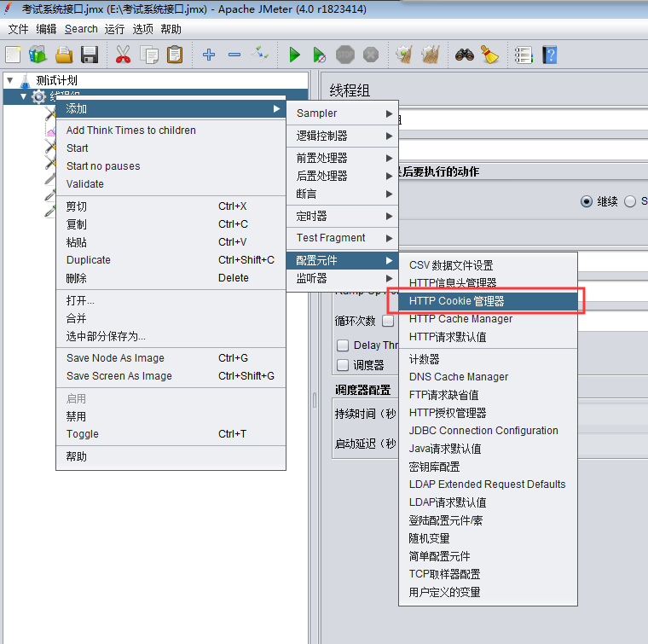The image size is (648, 644).
Task: Expand the Test Fragment submenu
Action: tap(343, 238)
